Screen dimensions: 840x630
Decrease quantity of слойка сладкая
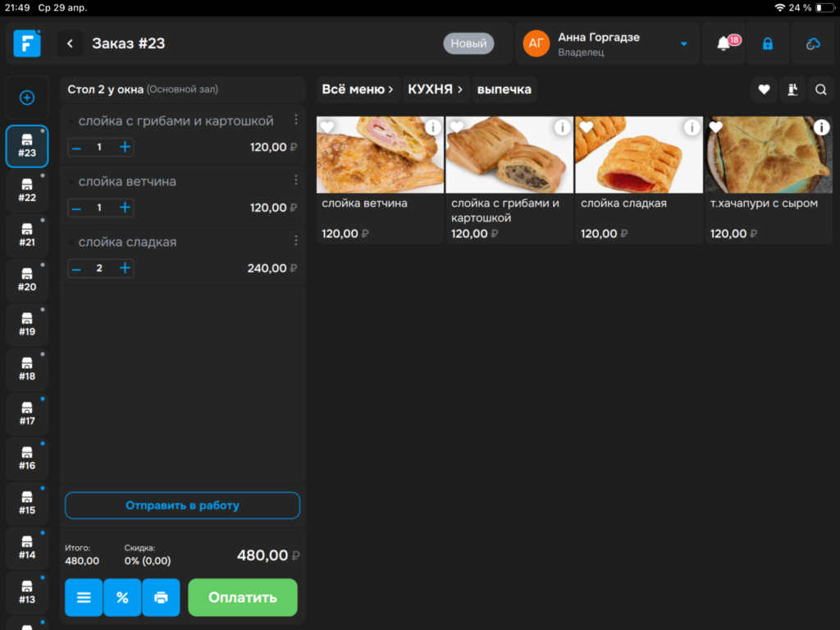coord(76,268)
